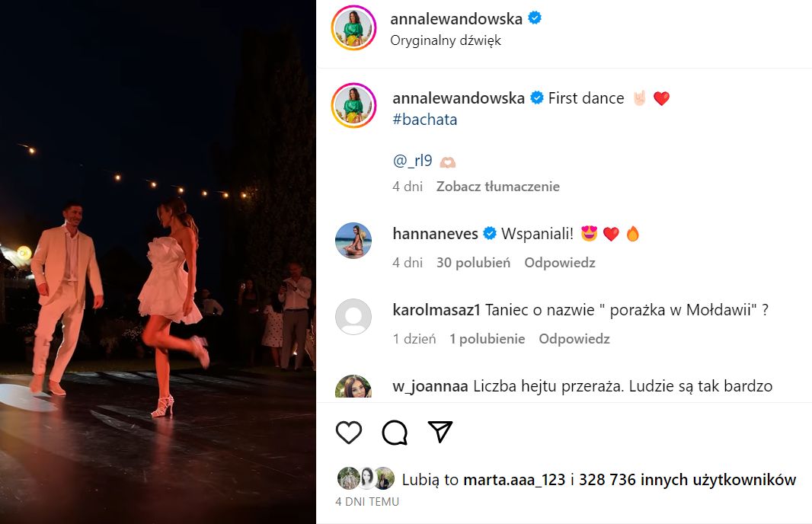Open annalewandowska avatar beside First dance caption
The height and width of the screenshot is (524, 812).
(x=353, y=105)
